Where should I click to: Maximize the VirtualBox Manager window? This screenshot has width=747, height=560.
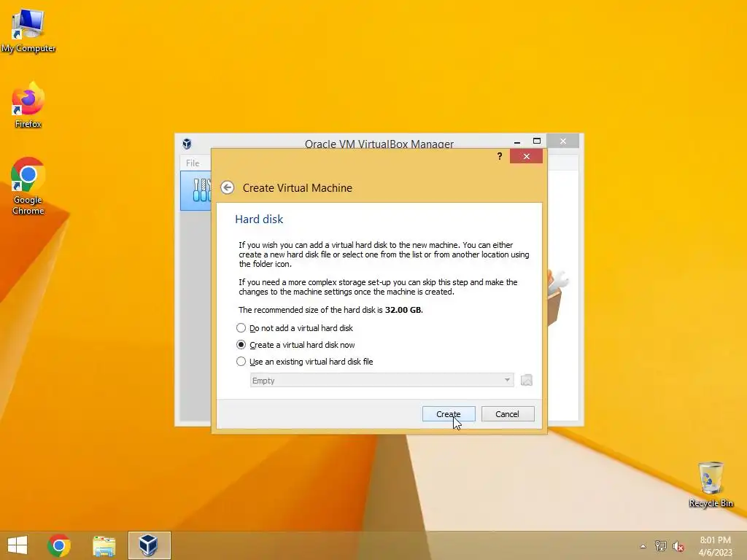(537, 141)
